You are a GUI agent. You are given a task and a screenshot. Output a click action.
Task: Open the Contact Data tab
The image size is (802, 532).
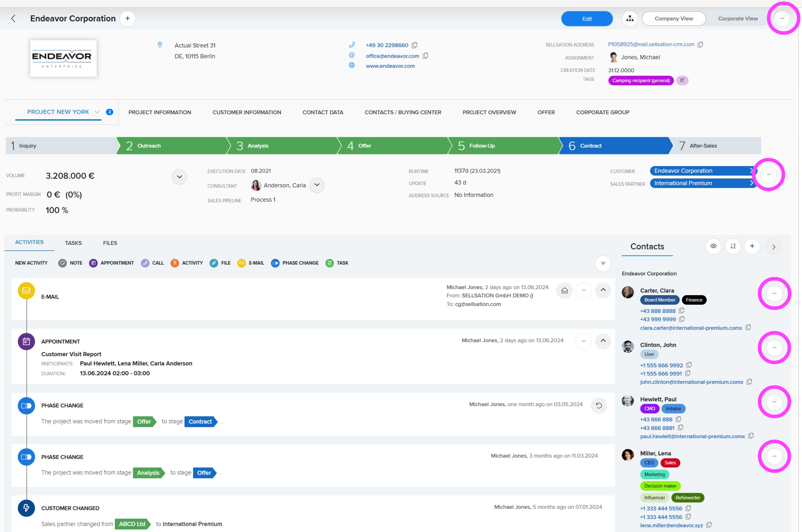[x=323, y=112]
